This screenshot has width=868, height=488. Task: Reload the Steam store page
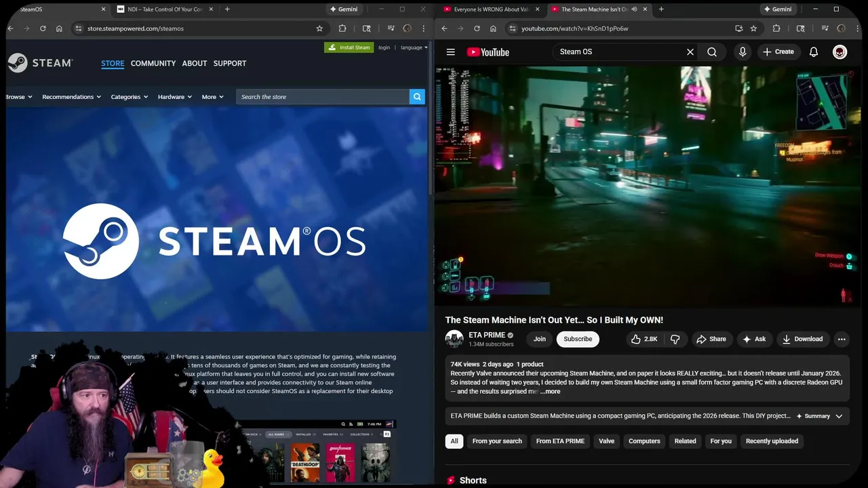[x=43, y=28]
